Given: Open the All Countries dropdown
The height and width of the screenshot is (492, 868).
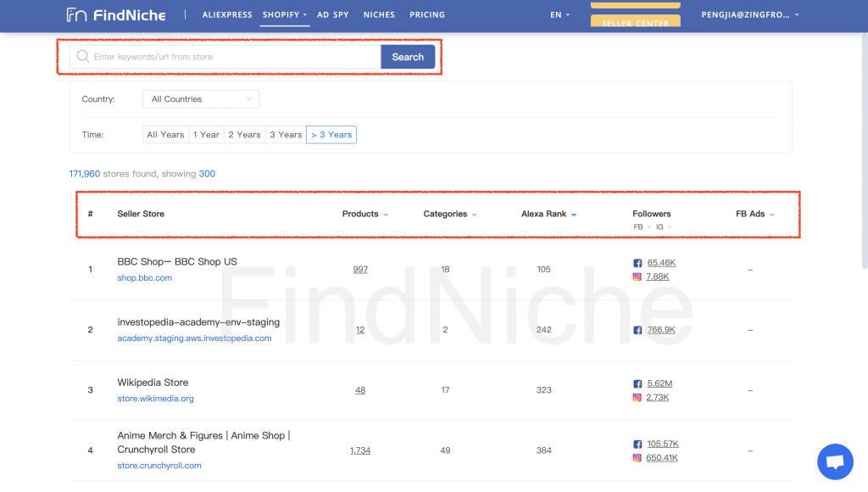Looking at the screenshot, I should [201, 99].
